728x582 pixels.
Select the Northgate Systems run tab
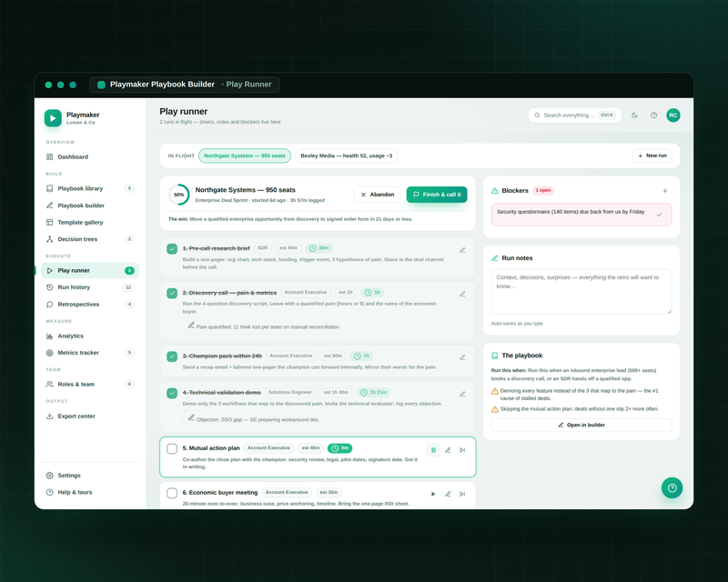tap(245, 156)
